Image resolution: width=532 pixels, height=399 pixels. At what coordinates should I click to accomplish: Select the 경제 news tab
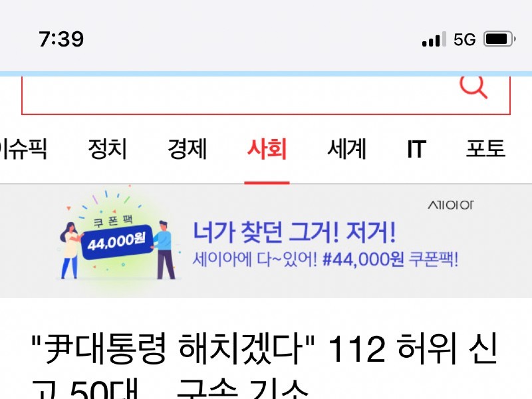click(x=188, y=148)
